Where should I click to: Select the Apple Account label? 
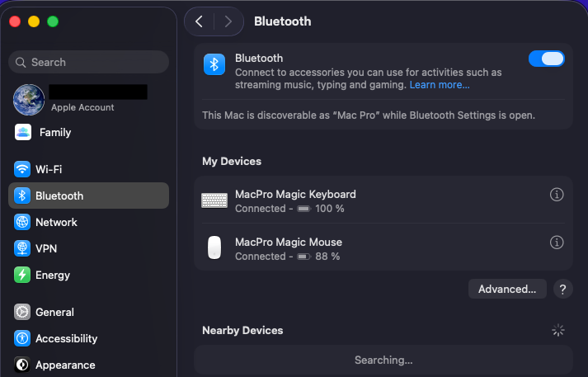82,107
